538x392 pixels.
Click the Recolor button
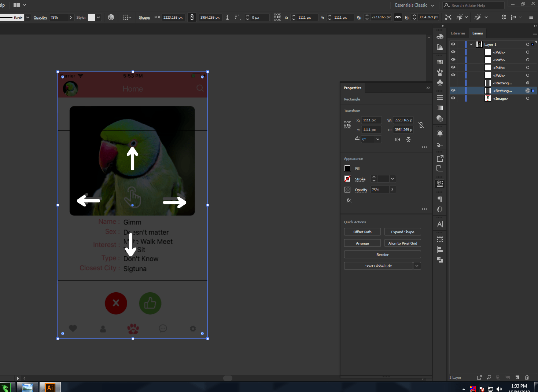(382, 254)
